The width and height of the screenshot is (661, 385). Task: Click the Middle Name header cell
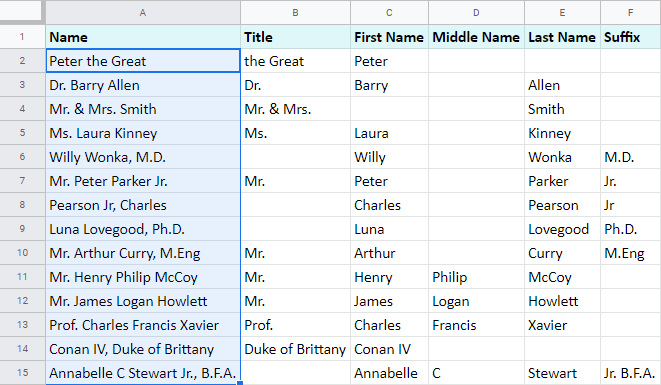coord(476,37)
